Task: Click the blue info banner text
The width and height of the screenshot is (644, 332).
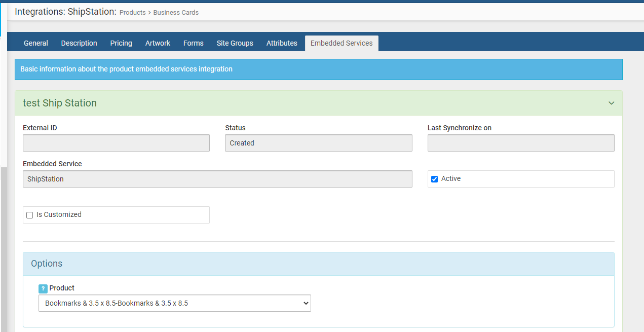Action: 126,69
